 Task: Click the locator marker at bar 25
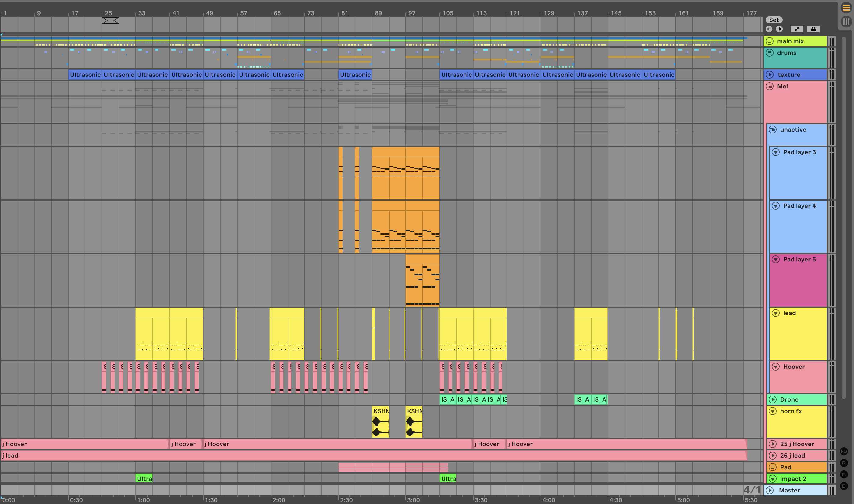pos(110,20)
